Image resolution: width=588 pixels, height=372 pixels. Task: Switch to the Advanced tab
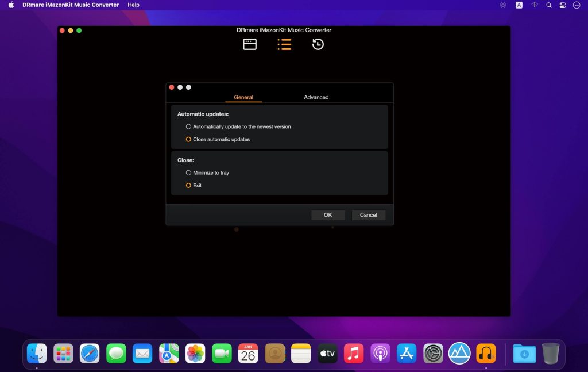[x=316, y=97]
